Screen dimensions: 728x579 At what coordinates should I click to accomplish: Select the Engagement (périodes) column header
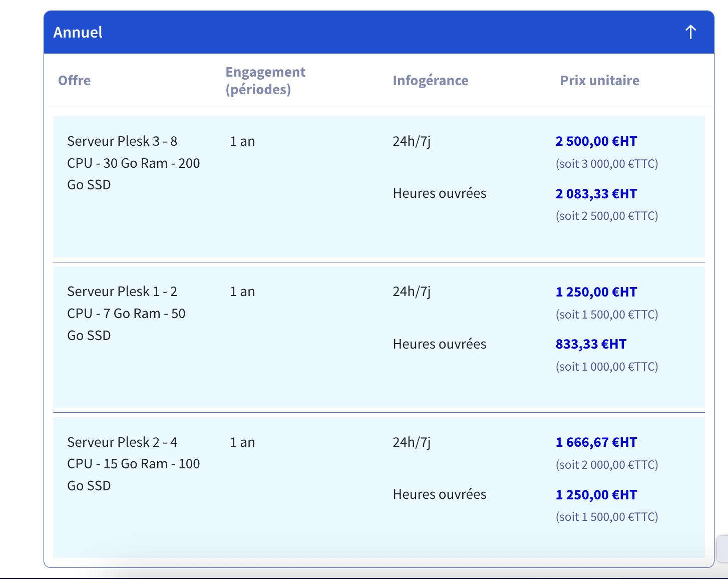click(265, 80)
